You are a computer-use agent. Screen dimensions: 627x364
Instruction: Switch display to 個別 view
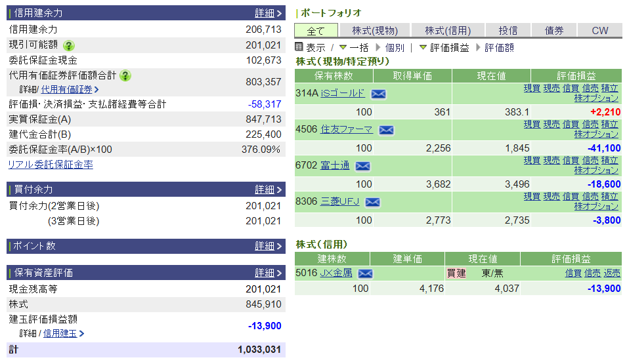tap(394, 48)
